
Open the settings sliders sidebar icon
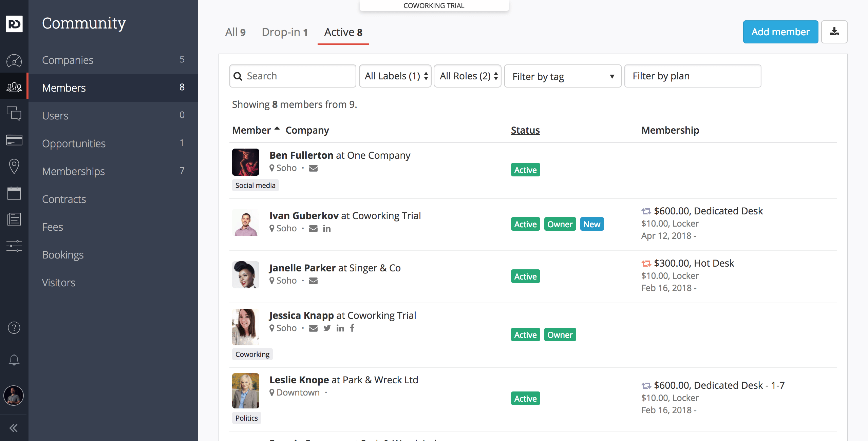14,246
